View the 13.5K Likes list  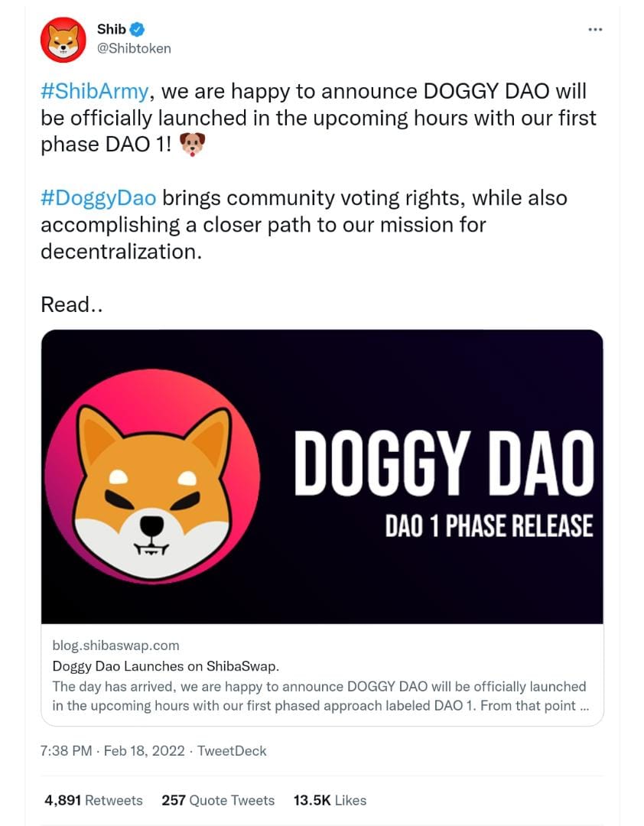(329, 800)
